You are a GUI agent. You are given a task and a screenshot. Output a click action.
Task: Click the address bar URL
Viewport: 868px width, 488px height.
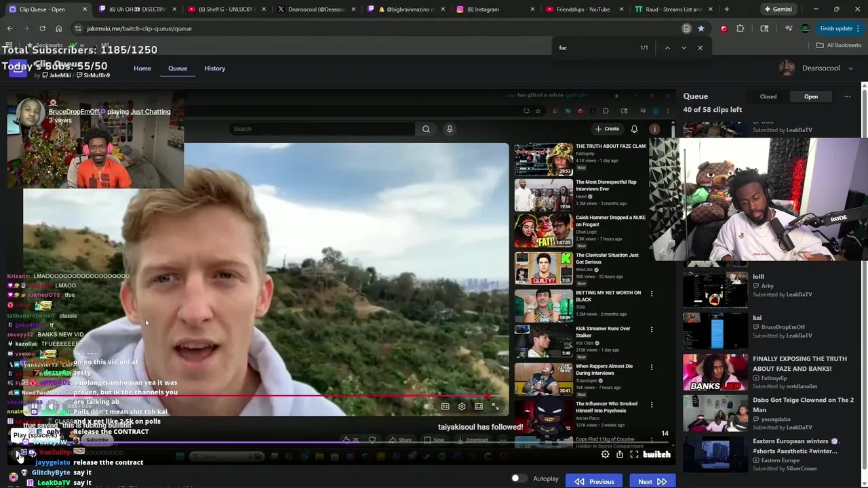140,28
